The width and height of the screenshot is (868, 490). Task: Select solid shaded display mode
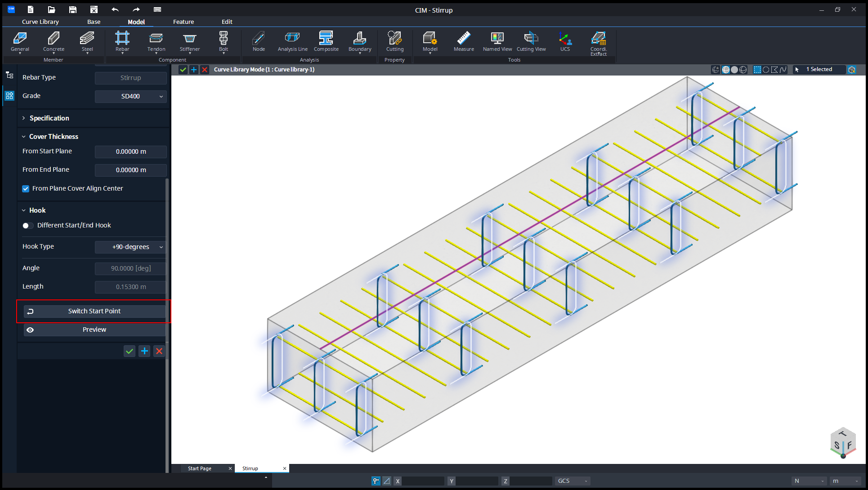(734, 70)
